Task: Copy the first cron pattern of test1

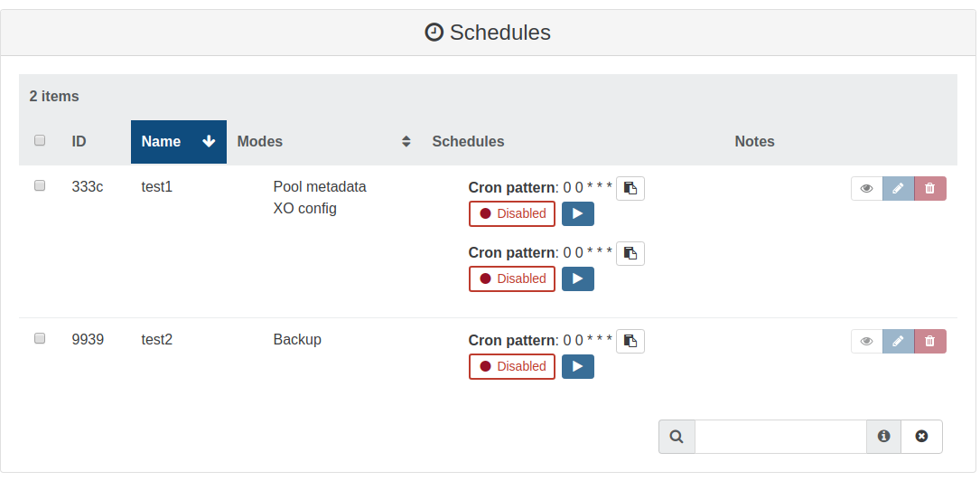Action: pos(630,188)
